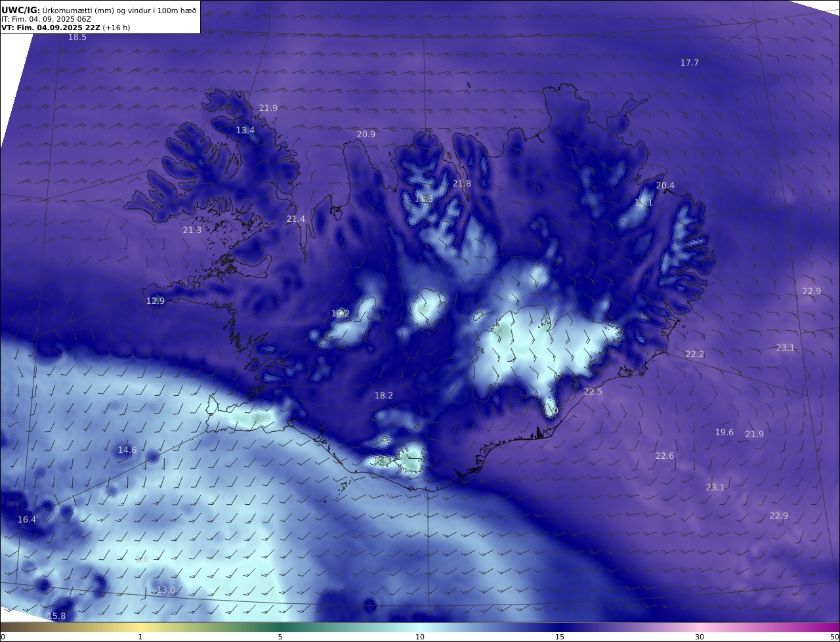Viewport: 840px width, 642px height.
Task: Click the colour scale tick label 10
Action: [x=420, y=637]
